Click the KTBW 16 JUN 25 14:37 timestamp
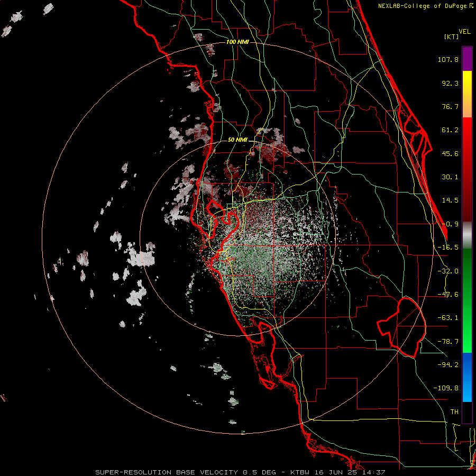 point(338,472)
